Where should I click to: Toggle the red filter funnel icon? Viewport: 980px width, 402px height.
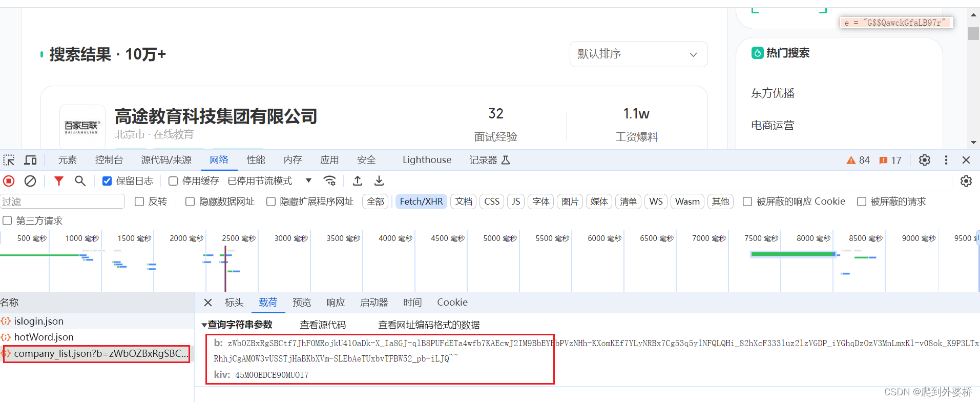pyautogui.click(x=59, y=181)
